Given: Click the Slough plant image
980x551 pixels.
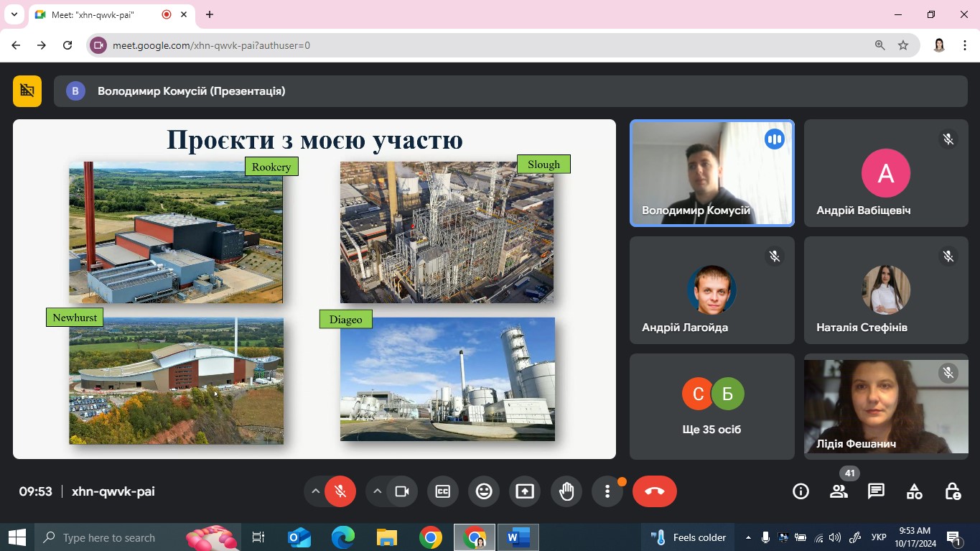Looking at the screenshot, I should pos(447,232).
